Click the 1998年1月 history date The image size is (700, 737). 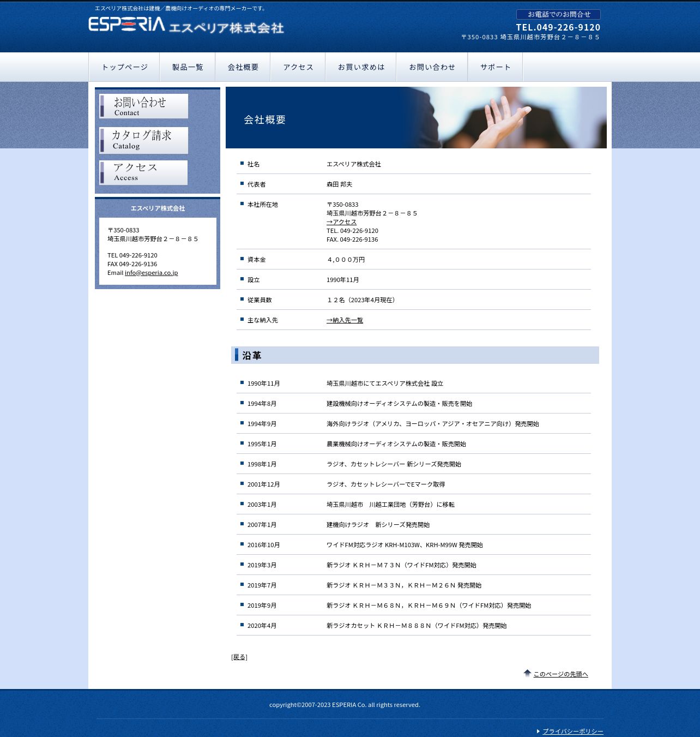coord(262,464)
